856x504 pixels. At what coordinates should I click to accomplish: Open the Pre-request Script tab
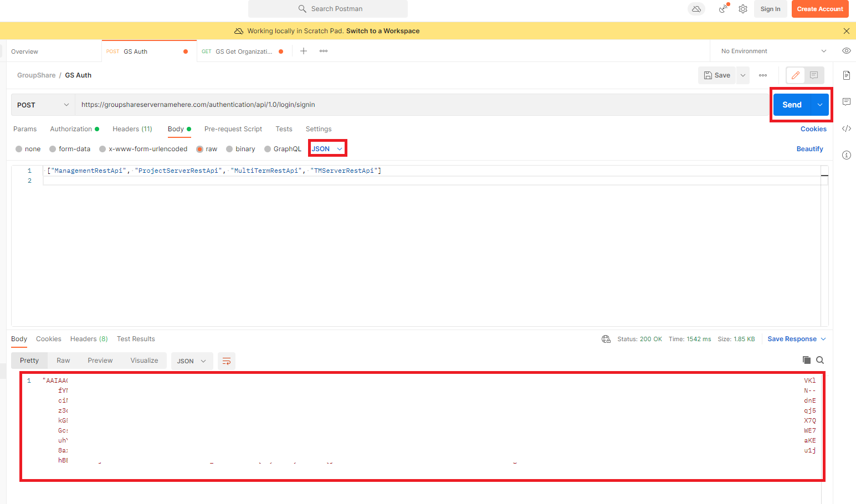(x=233, y=129)
